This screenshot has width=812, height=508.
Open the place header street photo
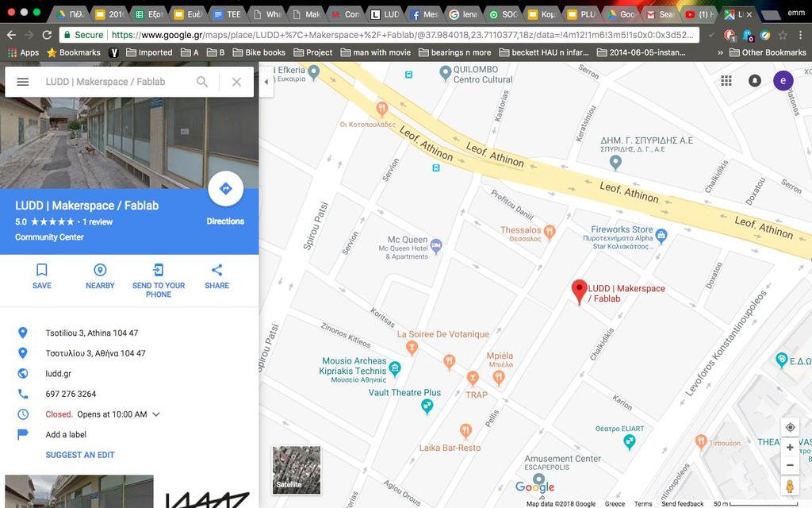(x=129, y=143)
